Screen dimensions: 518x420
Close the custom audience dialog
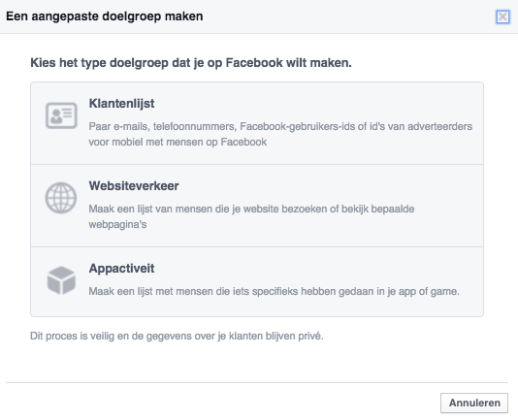[502, 16]
